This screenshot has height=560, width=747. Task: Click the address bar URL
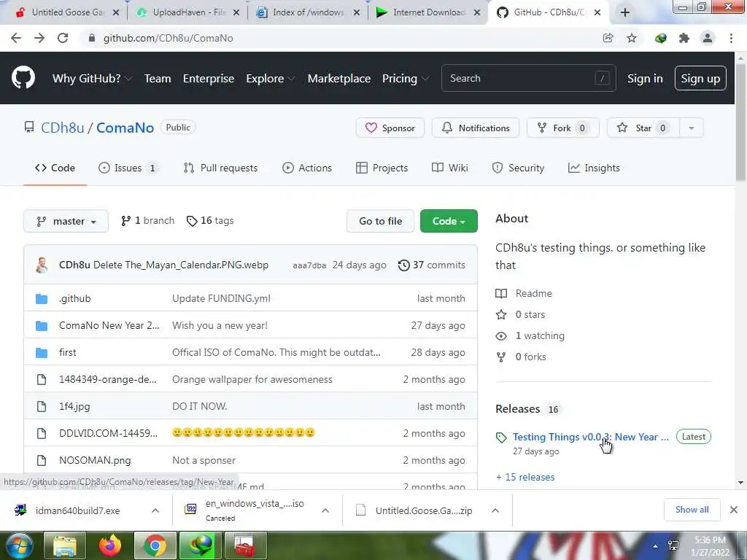pos(169,38)
